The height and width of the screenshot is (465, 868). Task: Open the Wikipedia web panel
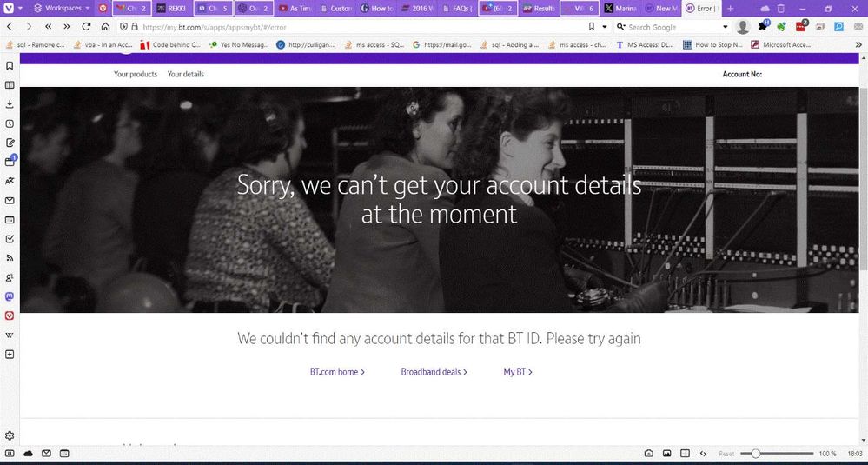click(10, 335)
